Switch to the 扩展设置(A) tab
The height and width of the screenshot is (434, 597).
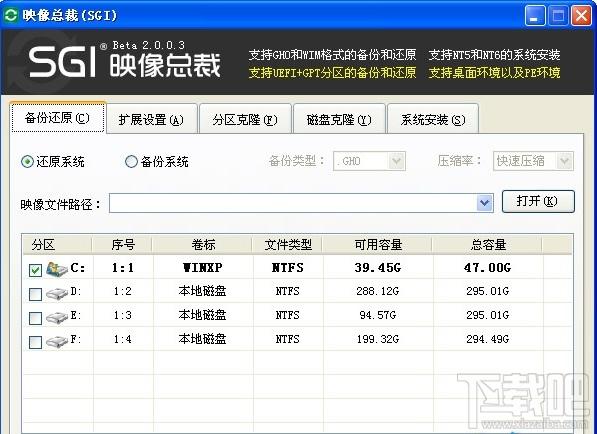pyautogui.click(x=151, y=120)
